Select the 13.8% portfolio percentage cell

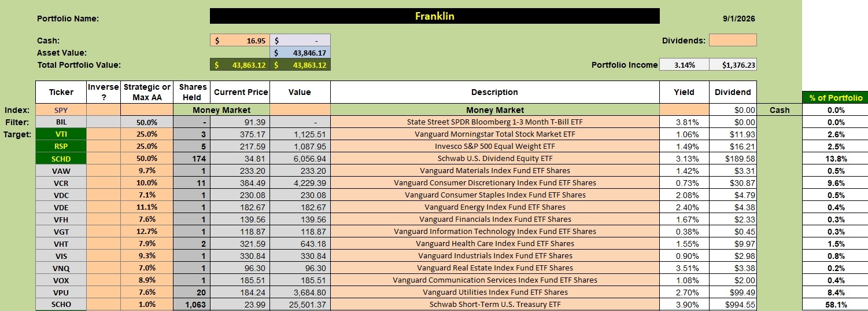[835, 159]
